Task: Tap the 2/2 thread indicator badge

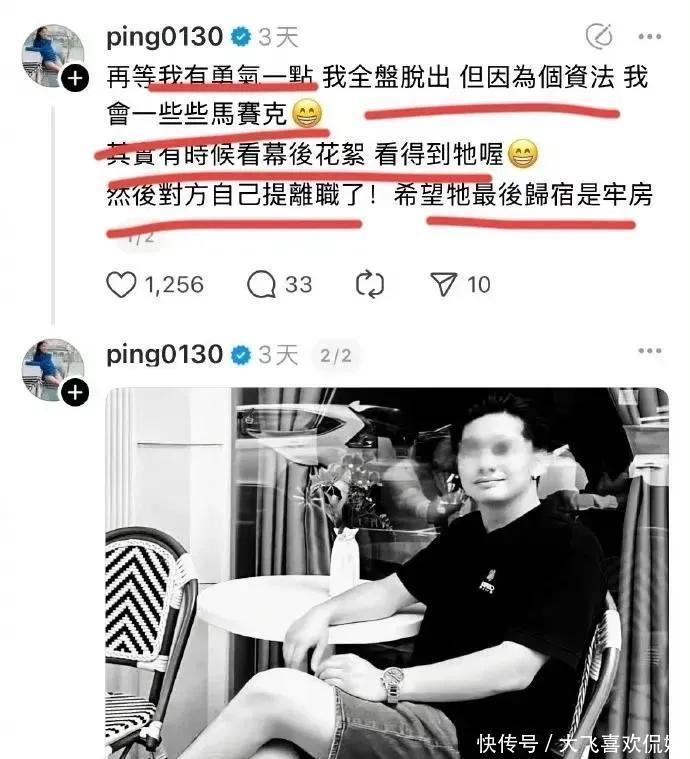Action: click(x=336, y=356)
